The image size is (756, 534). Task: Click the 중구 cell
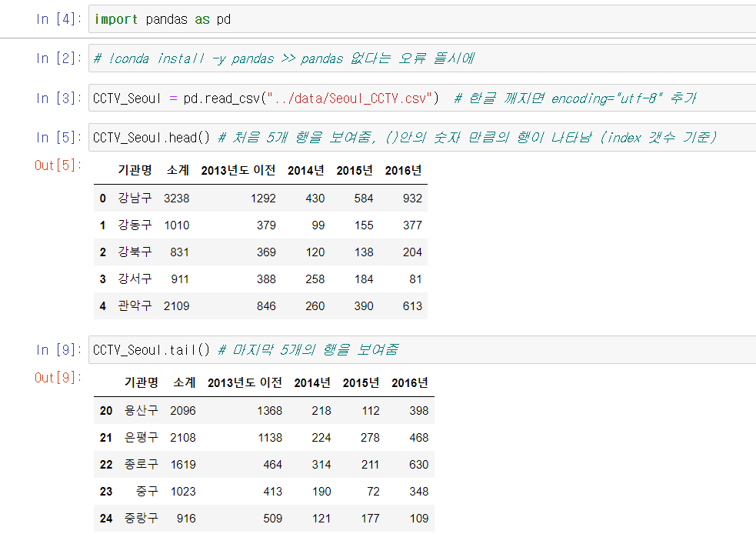coord(147,491)
